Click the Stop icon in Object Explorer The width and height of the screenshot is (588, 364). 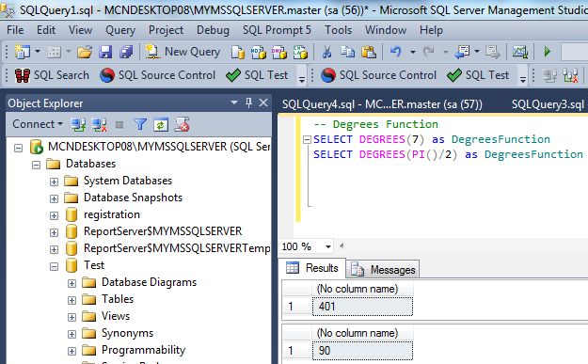point(119,124)
